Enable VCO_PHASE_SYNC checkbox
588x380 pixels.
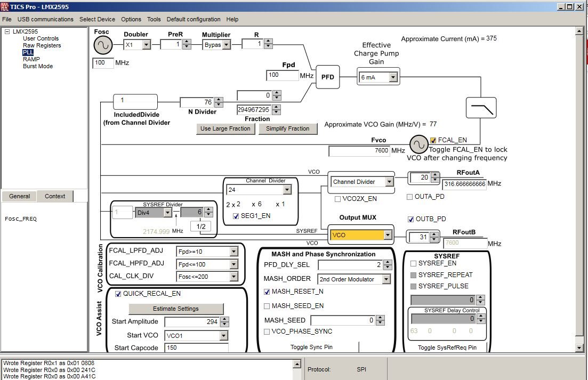pos(267,332)
